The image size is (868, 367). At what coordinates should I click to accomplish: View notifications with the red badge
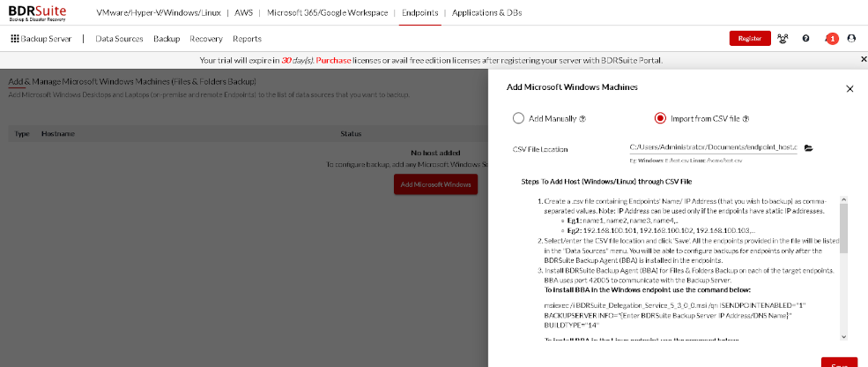point(832,39)
